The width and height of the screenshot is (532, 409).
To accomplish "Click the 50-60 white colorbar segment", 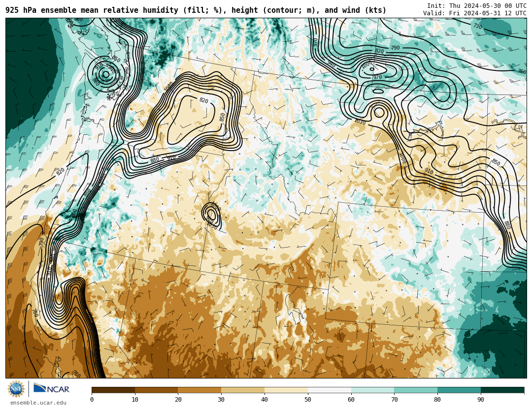I will [x=330, y=390].
